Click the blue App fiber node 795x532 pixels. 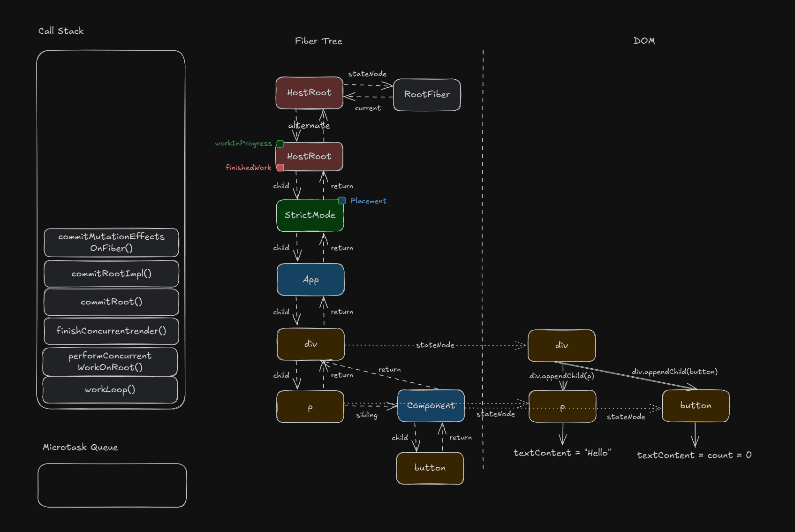coord(310,280)
